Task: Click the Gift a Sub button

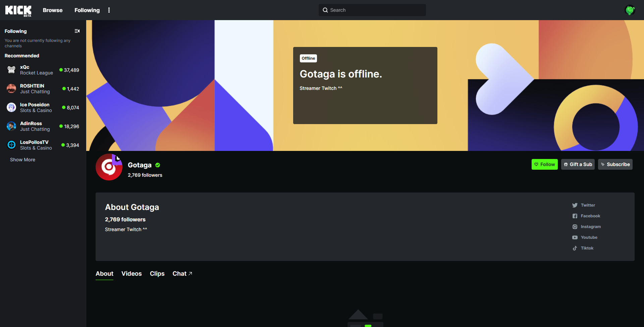Action: click(578, 164)
